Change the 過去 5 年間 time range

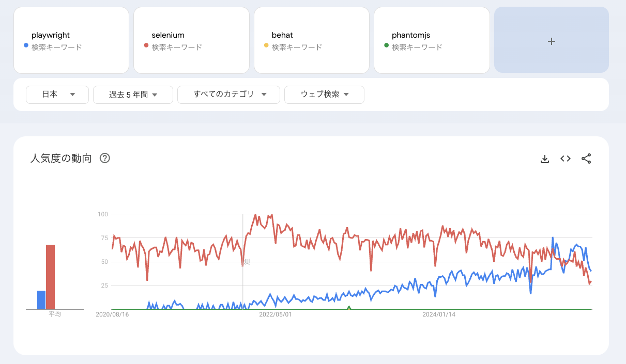pos(133,94)
